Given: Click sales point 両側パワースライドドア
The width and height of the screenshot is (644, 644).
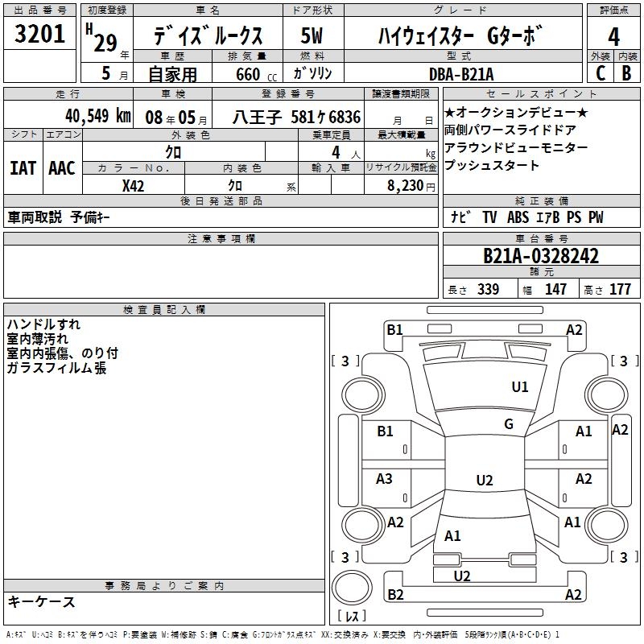Looking at the screenshot, I should 510,130.
